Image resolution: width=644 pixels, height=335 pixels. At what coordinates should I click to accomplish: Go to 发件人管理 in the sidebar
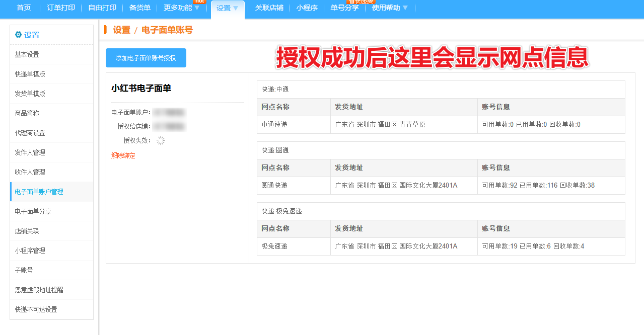point(51,152)
